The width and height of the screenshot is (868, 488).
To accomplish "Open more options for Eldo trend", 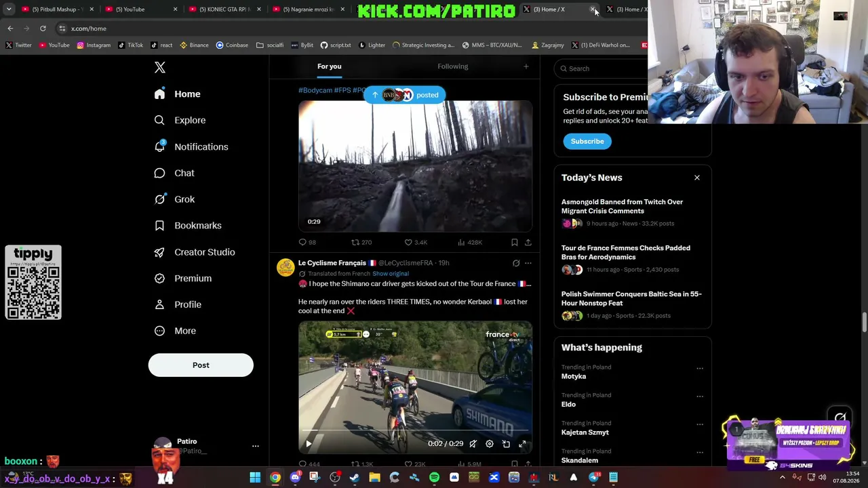I will (700, 396).
